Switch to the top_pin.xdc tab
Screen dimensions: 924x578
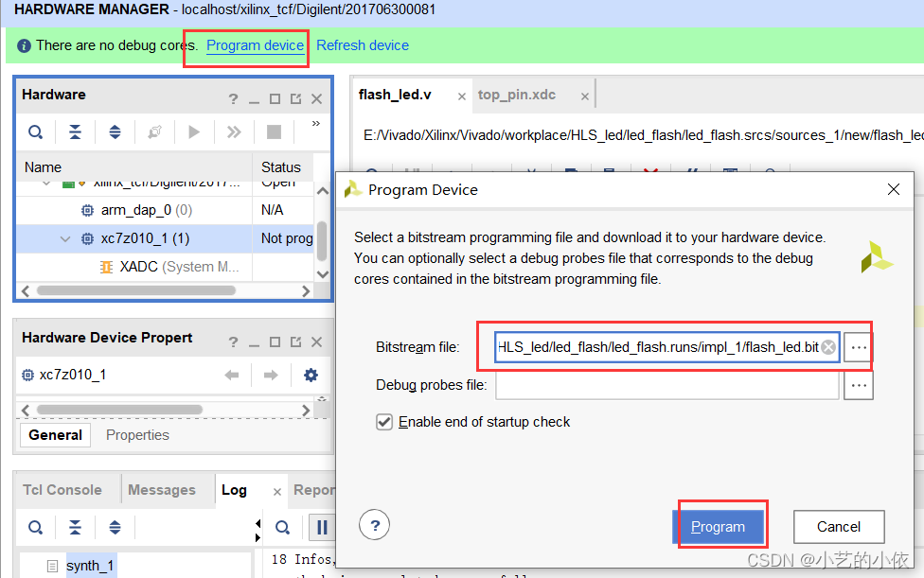point(516,95)
